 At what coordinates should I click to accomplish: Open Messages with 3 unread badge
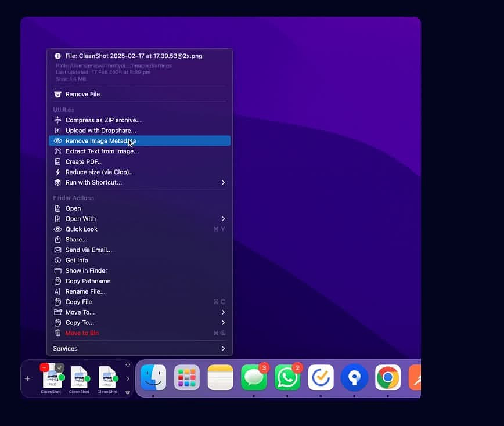254,378
